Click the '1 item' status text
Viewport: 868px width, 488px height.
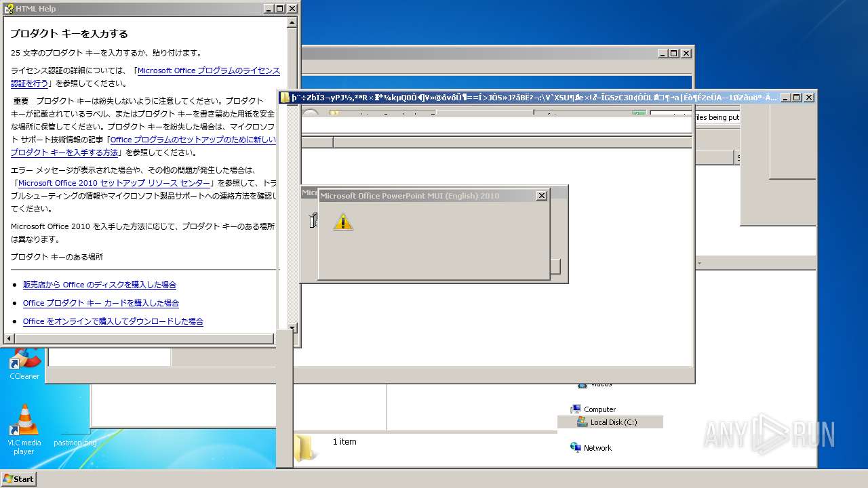coord(344,442)
